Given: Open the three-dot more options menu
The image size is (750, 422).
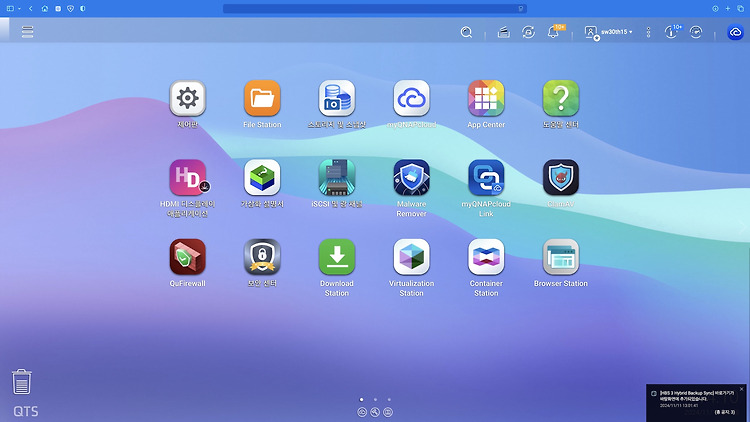Looking at the screenshot, I should [649, 32].
